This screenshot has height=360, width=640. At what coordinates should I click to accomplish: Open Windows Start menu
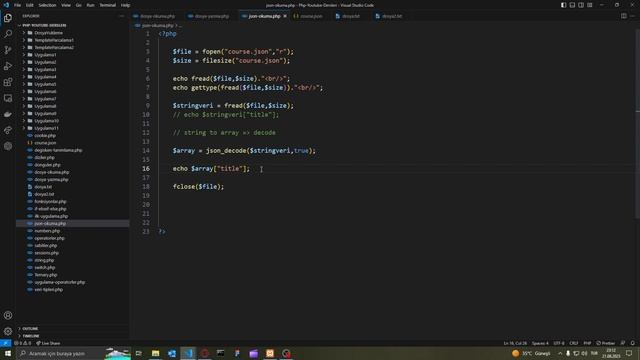(8, 353)
